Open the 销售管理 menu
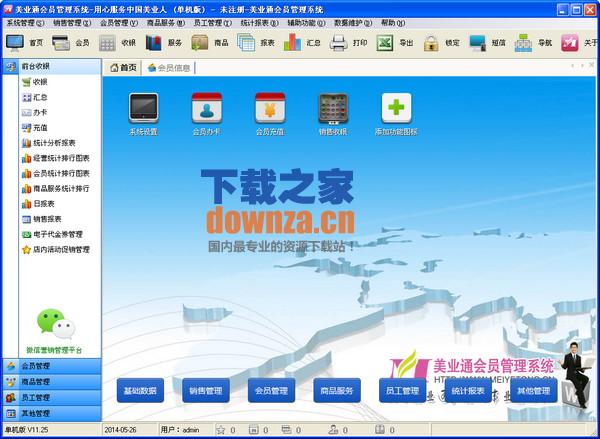Image resolution: width=600 pixels, height=439 pixels. tap(72, 23)
